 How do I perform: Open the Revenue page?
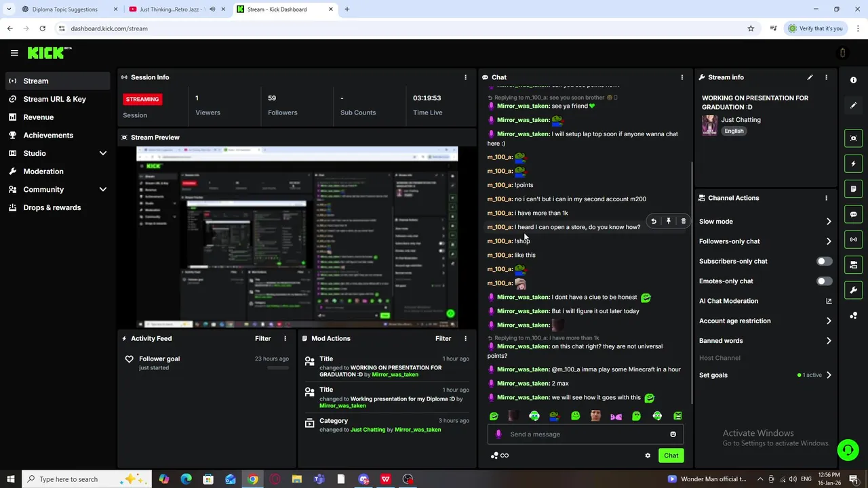click(58, 117)
